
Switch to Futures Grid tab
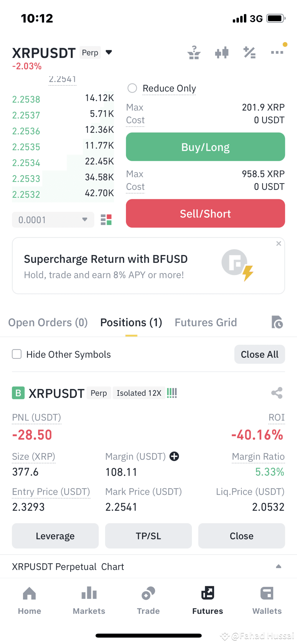pyautogui.click(x=206, y=322)
